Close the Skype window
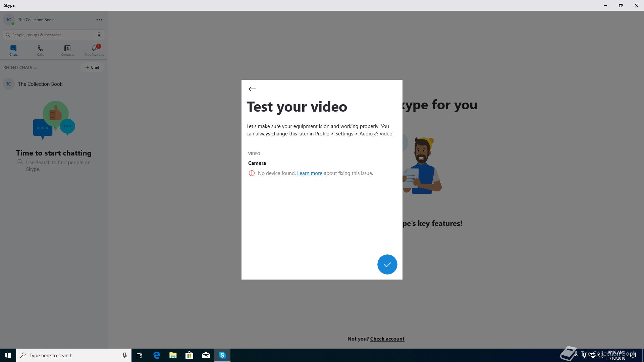The height and width of the screenshot is (362, 644). click(636, 5)
